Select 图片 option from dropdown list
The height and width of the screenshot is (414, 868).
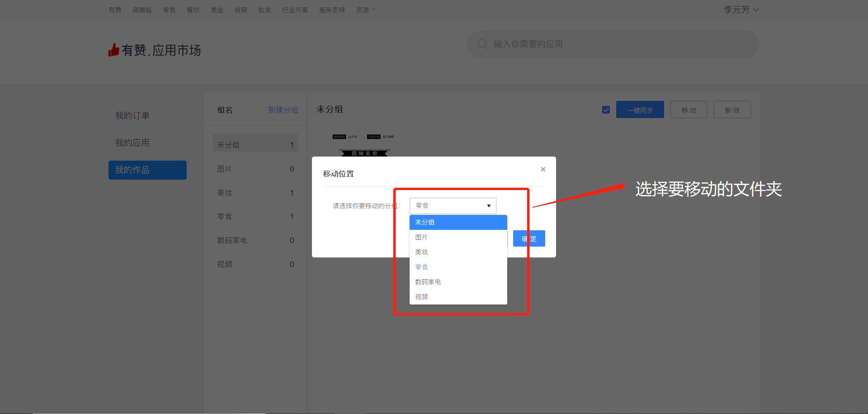click(x=458, y=237)
